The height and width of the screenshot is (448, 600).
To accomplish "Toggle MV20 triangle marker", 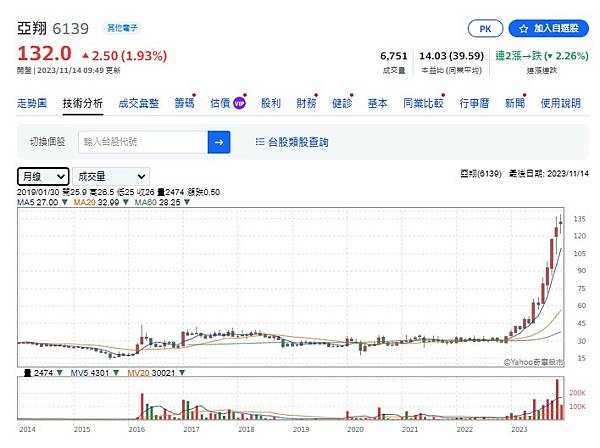I will point(182,373).
